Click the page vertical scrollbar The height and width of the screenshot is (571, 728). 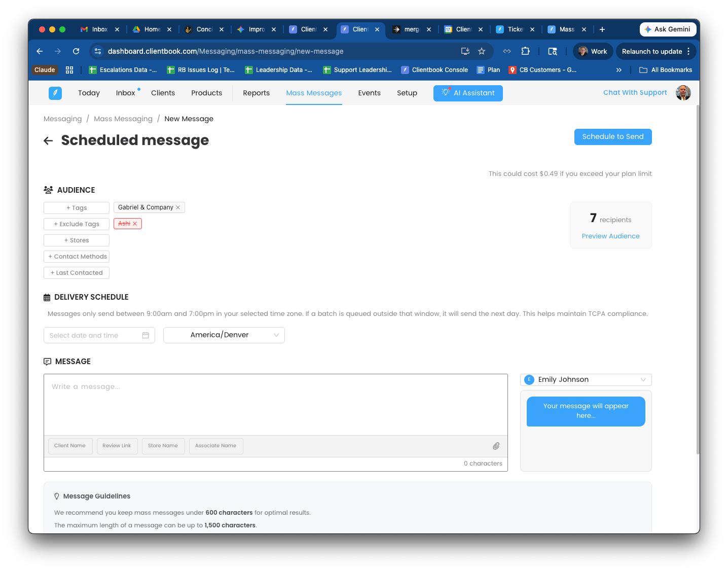[x=698, y=279]
